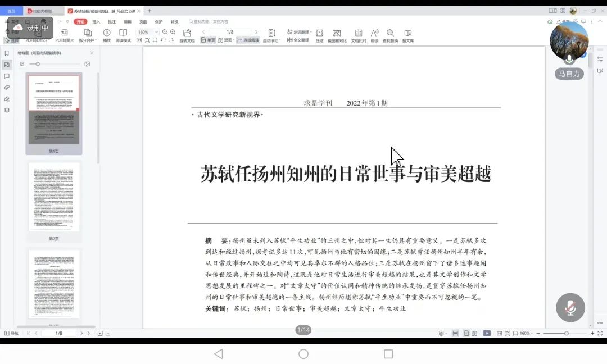Screen dimensions: 607x364
Task: Switch to the 插入 (Insert) tab
Action: coord(96,22)
